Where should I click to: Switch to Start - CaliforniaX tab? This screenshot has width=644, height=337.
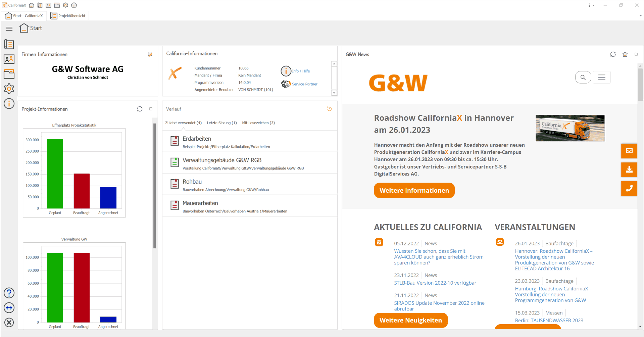point(24,16)
